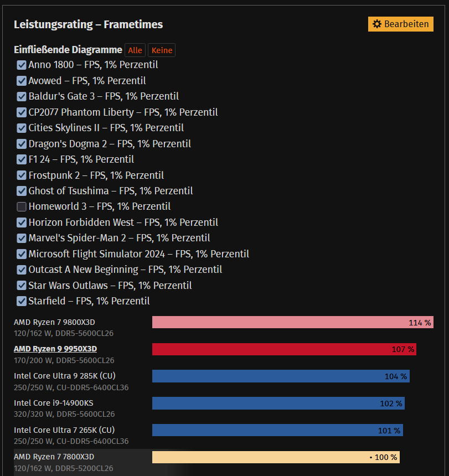Image resolution: width=449 pixels, height=476 pixels.
Task: Uncheck Marvel's Spider-Man 2 checkbox
Action: pyautogui.click(x=22, y=239)
